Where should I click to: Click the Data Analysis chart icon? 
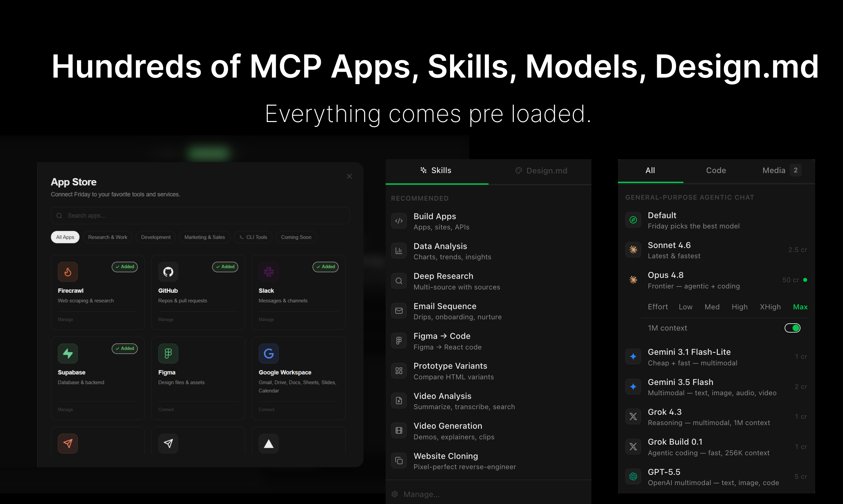pos(399,251)
